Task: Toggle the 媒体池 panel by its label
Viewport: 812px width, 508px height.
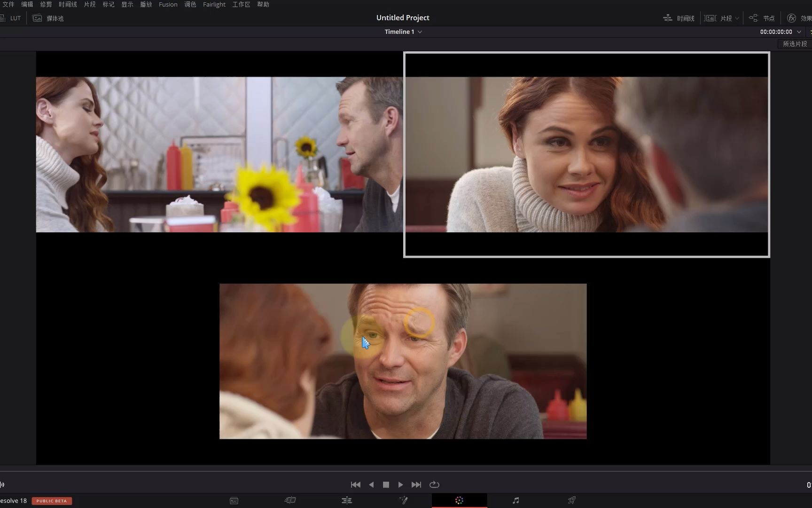Action: (55, 18)
